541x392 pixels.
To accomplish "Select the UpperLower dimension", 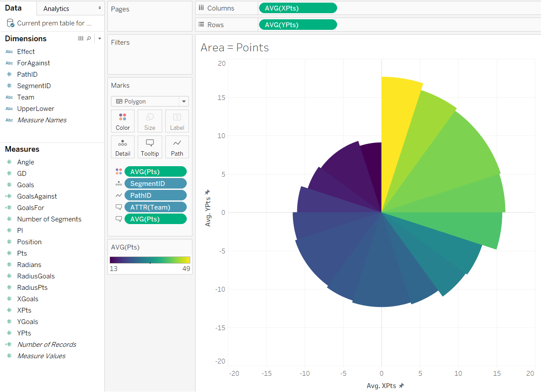I will (x=36, y=108).
